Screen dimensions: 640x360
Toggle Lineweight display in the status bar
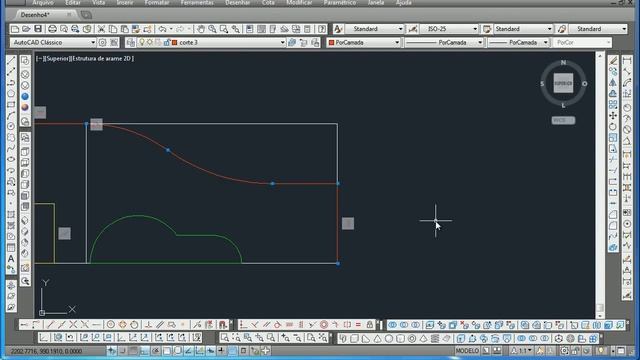click(221, 351)
